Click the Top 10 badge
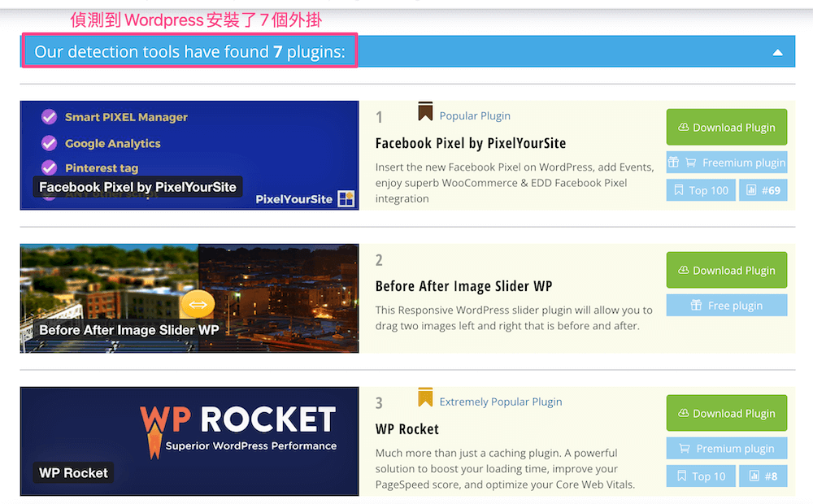813x504 pixels. pyautogui.click(x=701, y=476)
